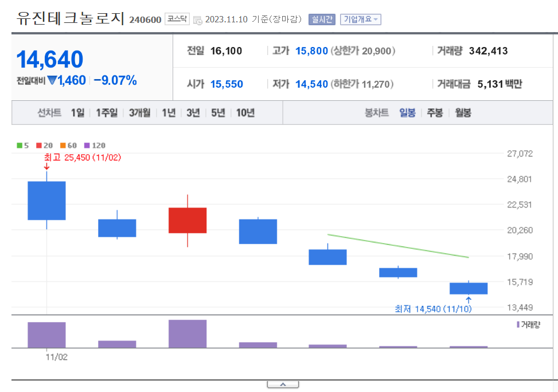
Task: Click the red 20-day moving average swatch
Action: (x=39, y=145)
